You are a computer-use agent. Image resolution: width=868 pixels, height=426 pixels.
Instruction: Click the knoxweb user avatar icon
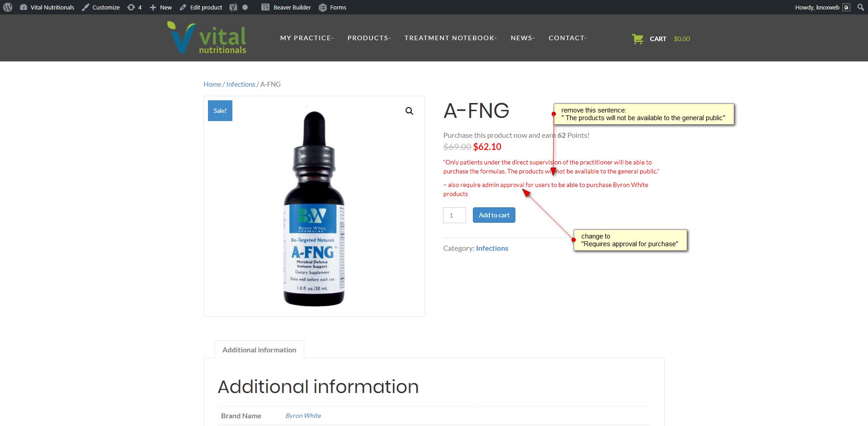pyautogui.click(x=846, y=7)
